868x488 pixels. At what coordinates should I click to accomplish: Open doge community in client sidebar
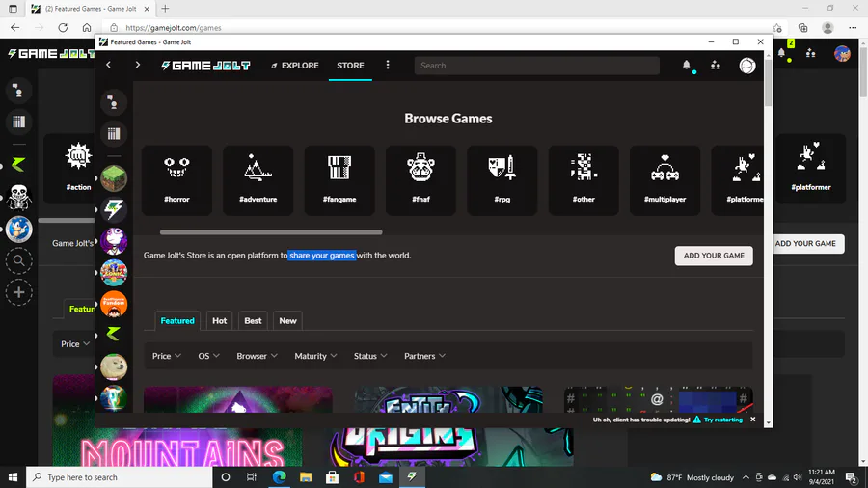[114, 366]
